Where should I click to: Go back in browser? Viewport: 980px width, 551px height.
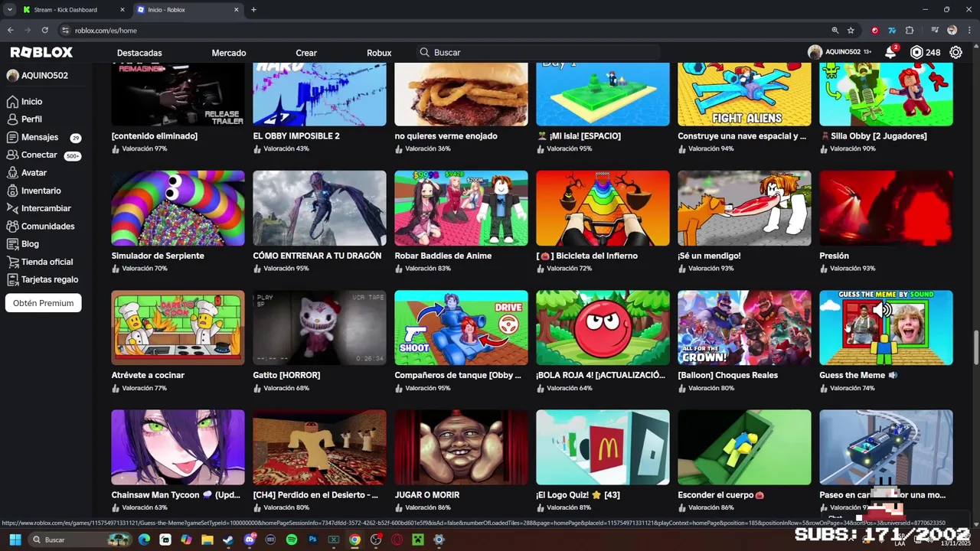[11, 31]
